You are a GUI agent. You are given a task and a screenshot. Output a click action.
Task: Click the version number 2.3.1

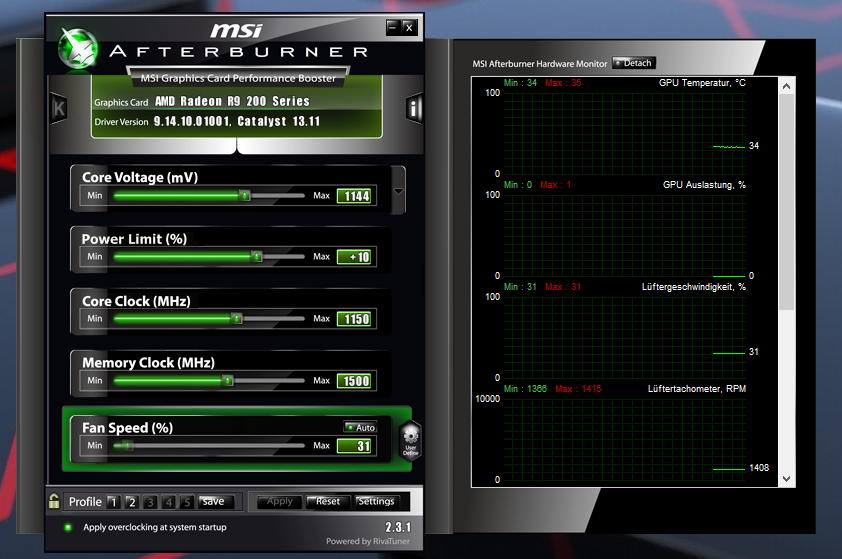(398, 527)
